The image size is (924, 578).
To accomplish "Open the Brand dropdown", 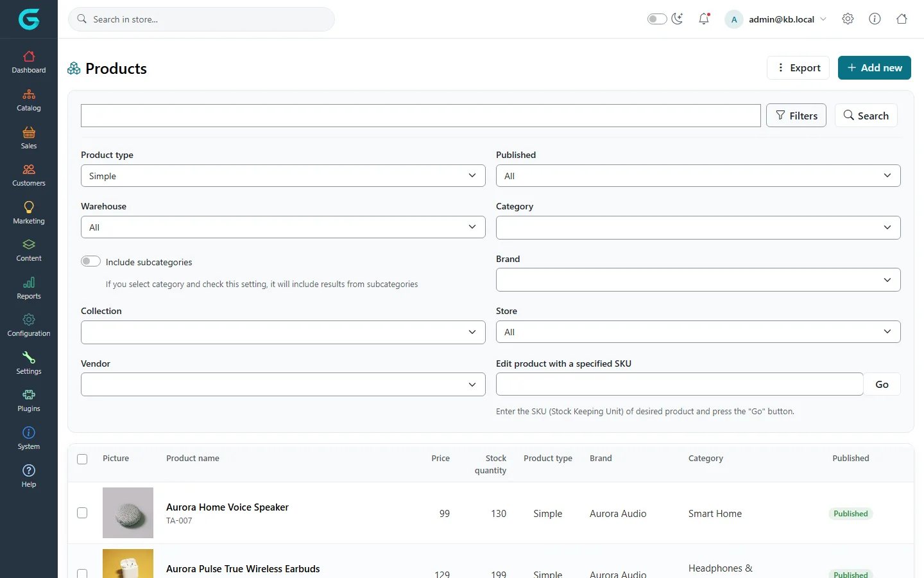I will point(698,280).
